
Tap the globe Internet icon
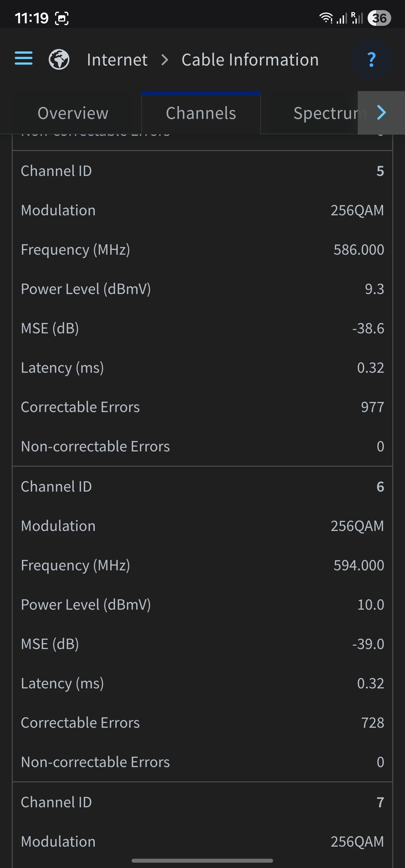tap(59, 60)
